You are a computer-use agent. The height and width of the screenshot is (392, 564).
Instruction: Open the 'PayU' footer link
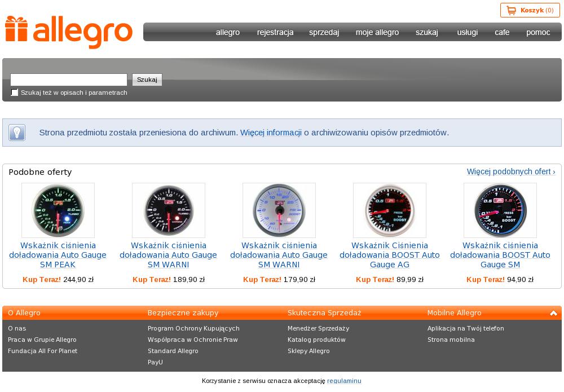155,362
